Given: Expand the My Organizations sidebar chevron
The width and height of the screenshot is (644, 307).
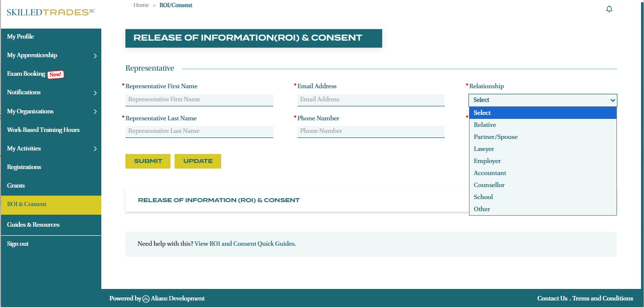Looking at the screenshot, I should [x=95, y=111].
